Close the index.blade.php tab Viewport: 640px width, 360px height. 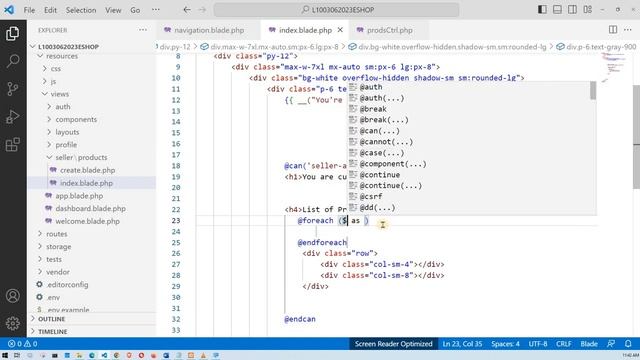340,30
